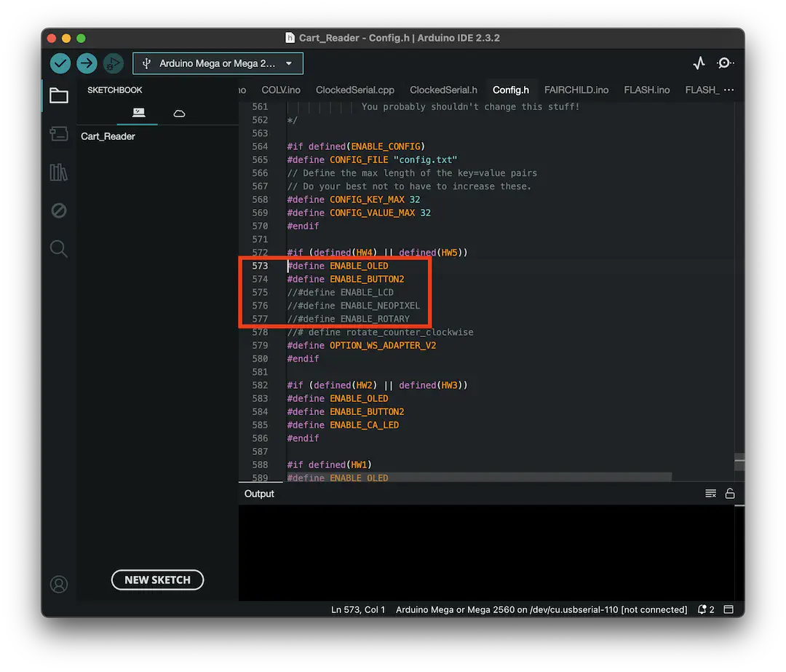Select the Cart_Reader sketch in the sidebar

107,136
